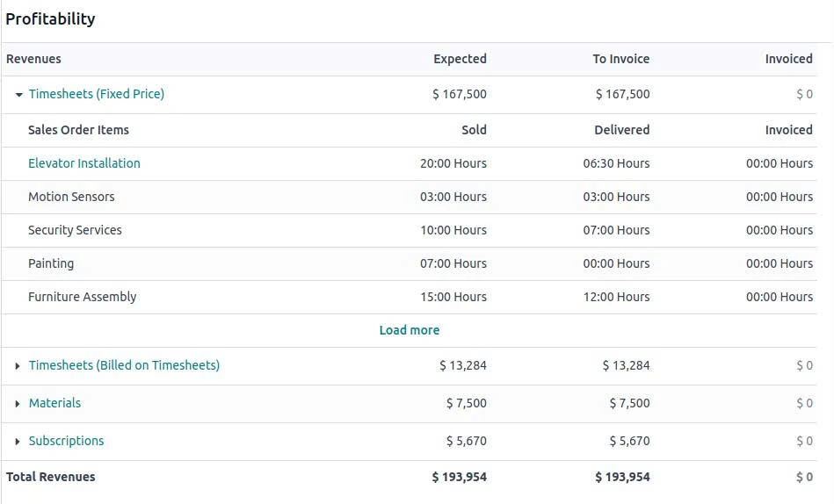Expand the Materials row caret arrow
The width and height of the screenshot is (834, 504).
click(x=18, y=404)
